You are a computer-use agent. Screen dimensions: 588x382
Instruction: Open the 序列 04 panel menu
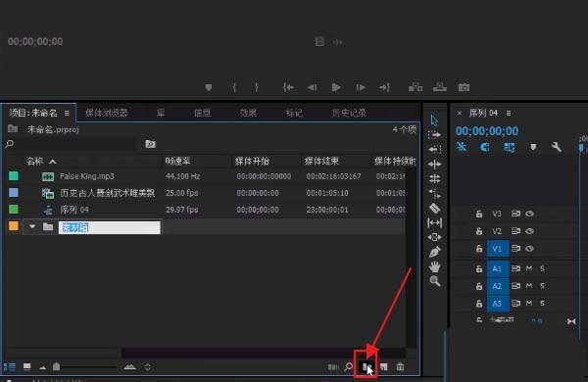[508, 113]
